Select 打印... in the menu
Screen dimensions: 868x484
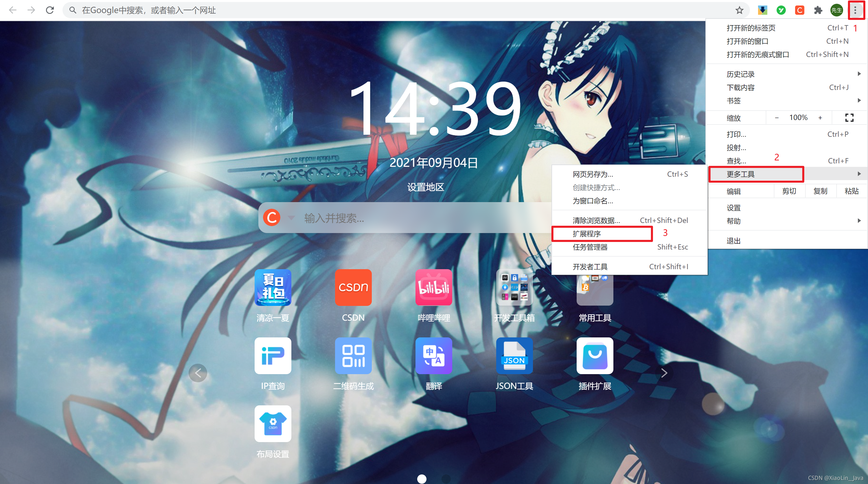787,134
